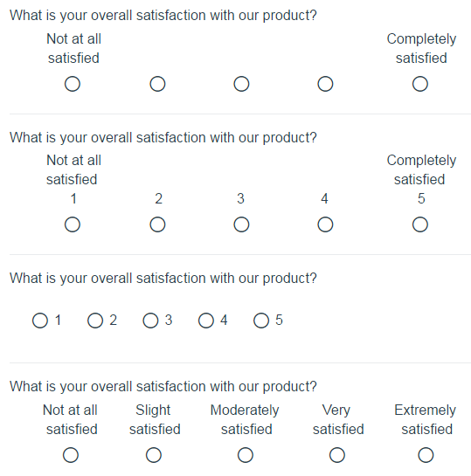The width and height of the screenshot is (471, 476).
Task: Select the middle radio in first question
Action: [241, 84]
